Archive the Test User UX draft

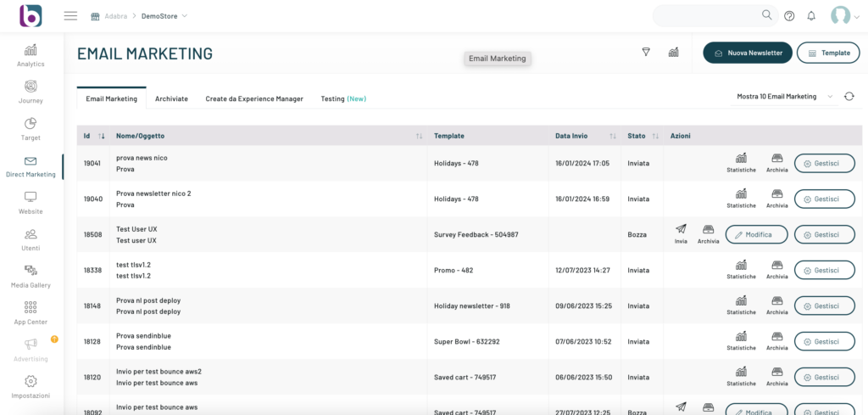(x=708, y=234)
